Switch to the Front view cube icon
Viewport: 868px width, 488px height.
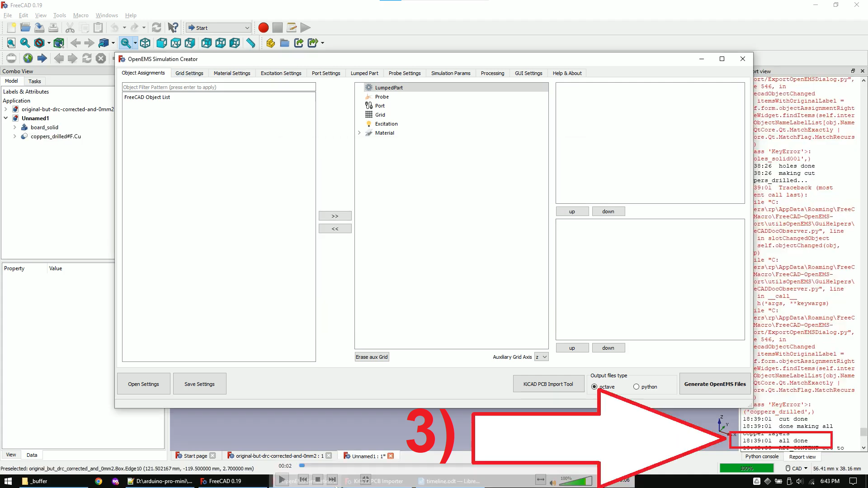point(161,43)
